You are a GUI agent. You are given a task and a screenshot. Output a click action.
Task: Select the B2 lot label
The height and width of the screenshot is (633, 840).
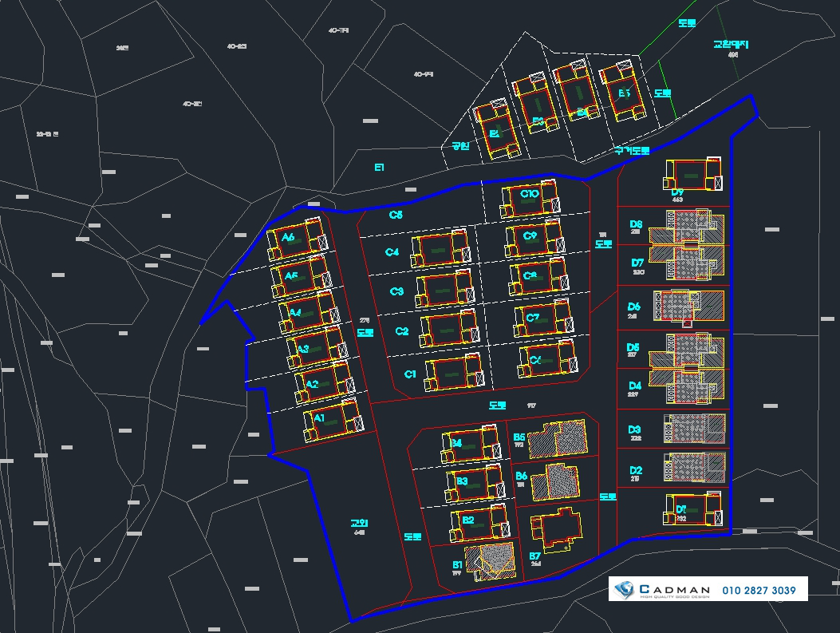[x=467, y=520]
